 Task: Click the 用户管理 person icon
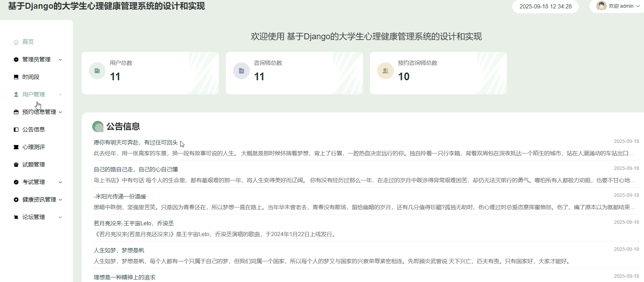click(16, 95)
